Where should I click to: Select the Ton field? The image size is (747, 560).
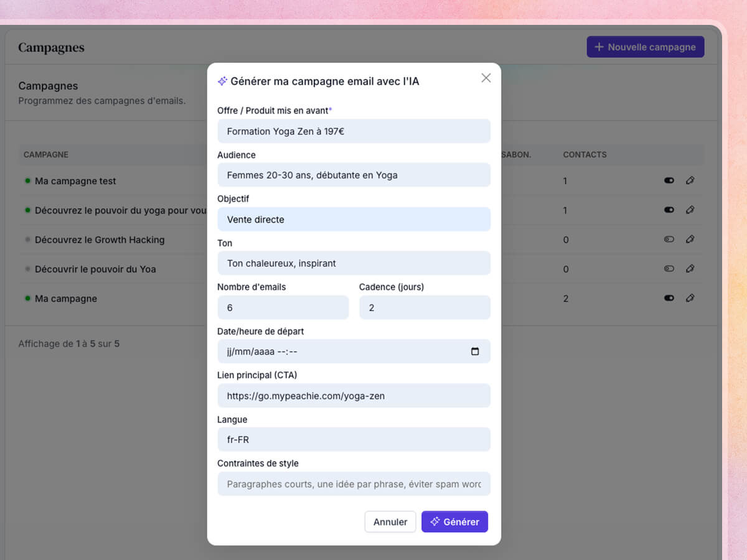point(354,263)
